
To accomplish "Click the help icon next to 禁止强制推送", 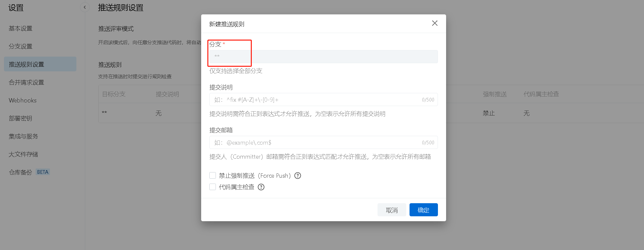I will pos(298,176).
